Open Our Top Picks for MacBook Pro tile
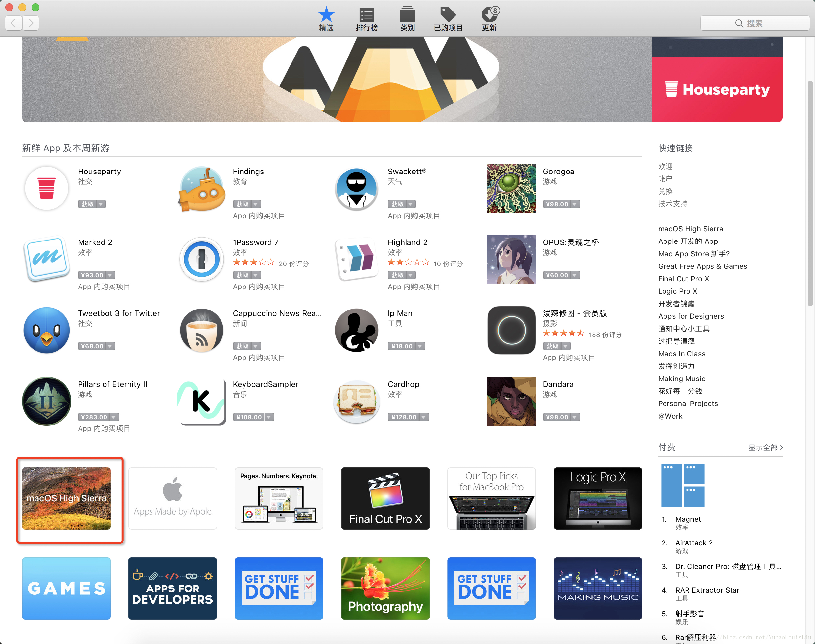Image resolution: width=815 pixels, height=644 pixels. (491, 498)
